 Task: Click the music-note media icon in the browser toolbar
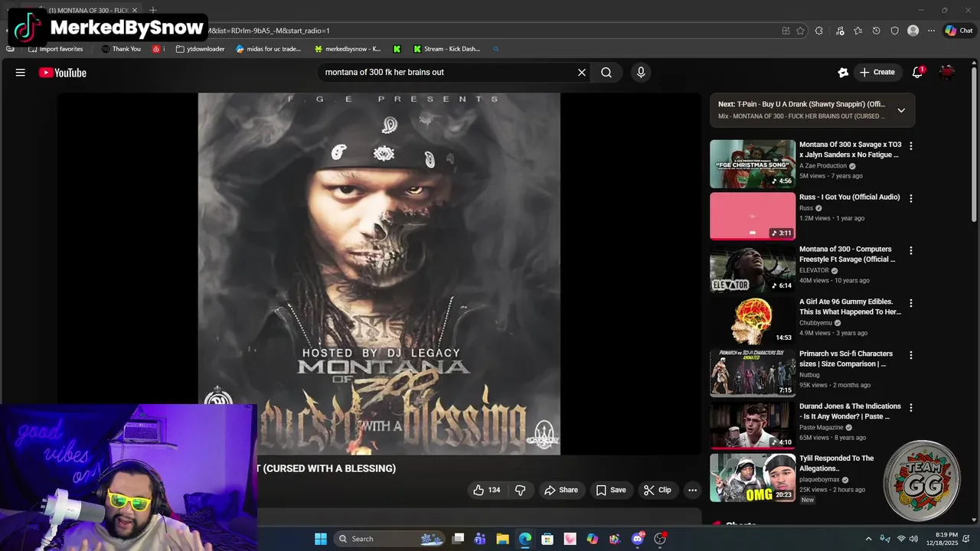pyautogui.click(x=840, y=31)
